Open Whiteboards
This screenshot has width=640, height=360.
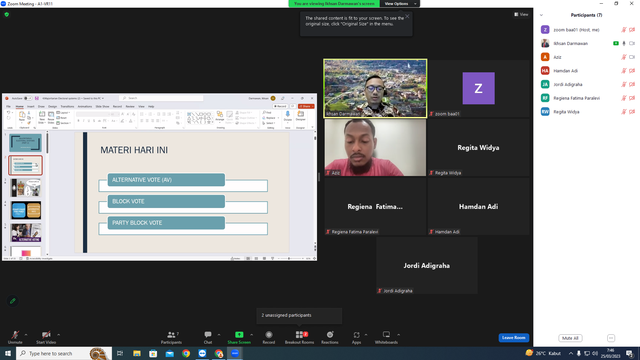pos(386,337)
